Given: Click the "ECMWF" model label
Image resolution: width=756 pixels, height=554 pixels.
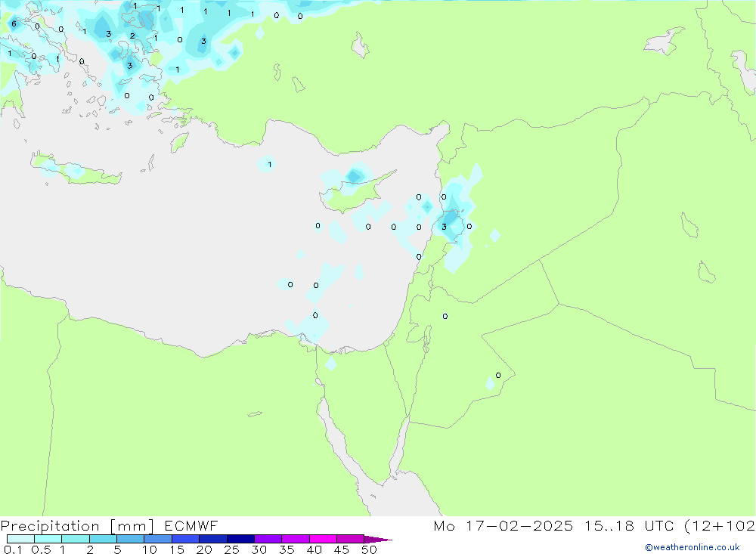Looking at the screenshot, I should (x=191, y=526).
